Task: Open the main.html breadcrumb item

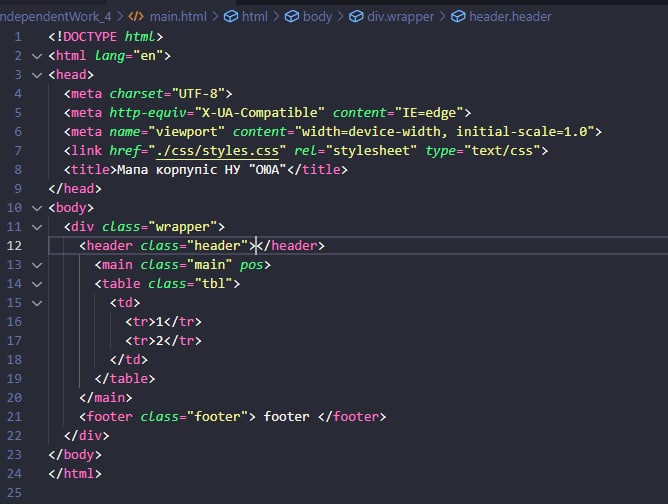Action: click(178, 17)
